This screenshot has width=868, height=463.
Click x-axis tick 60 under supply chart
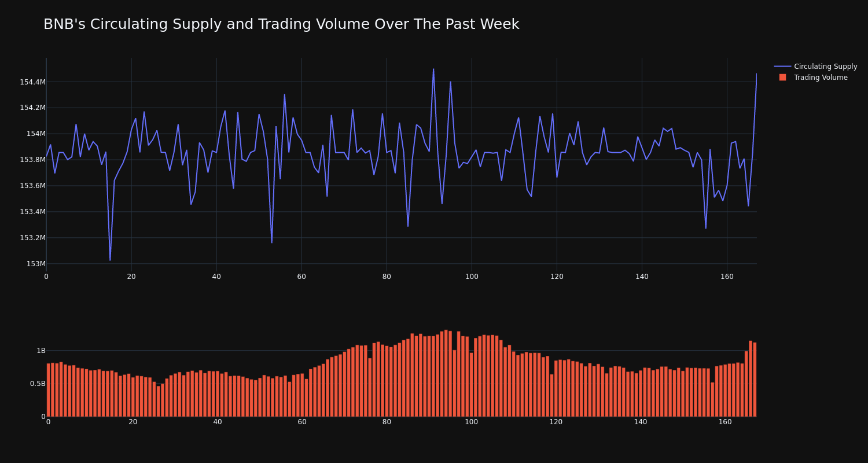coord(301,277)
